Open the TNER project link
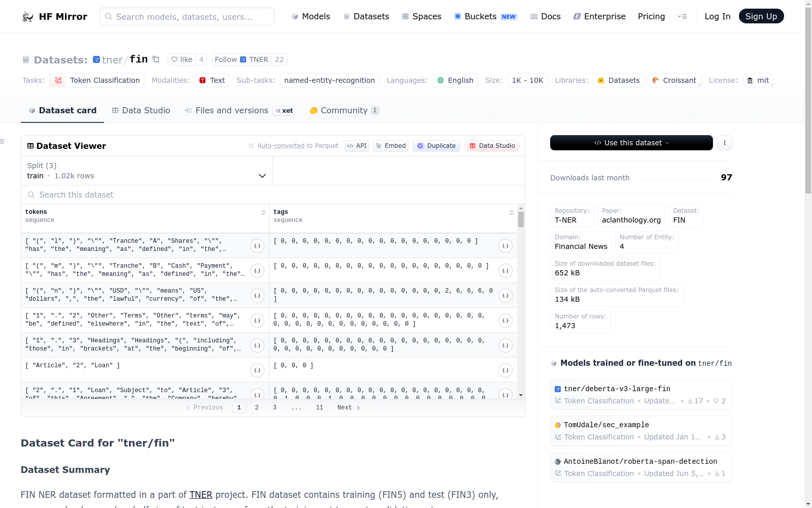The height and width of the screenshot is (508, 812). coord(201,495)
